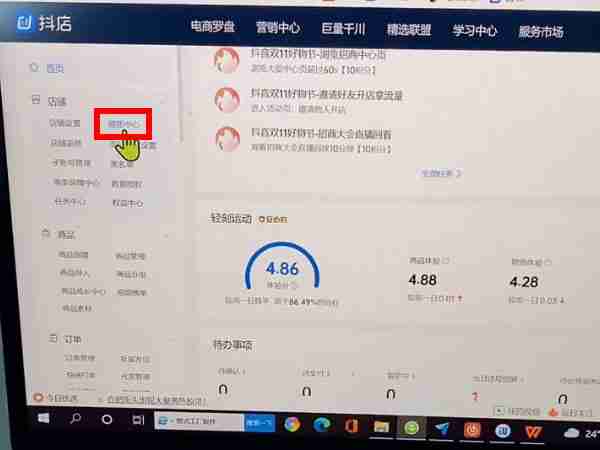Click avatar of the 邀请好友开店享流量 task
The image size is (600, 450).
(227, 100)
